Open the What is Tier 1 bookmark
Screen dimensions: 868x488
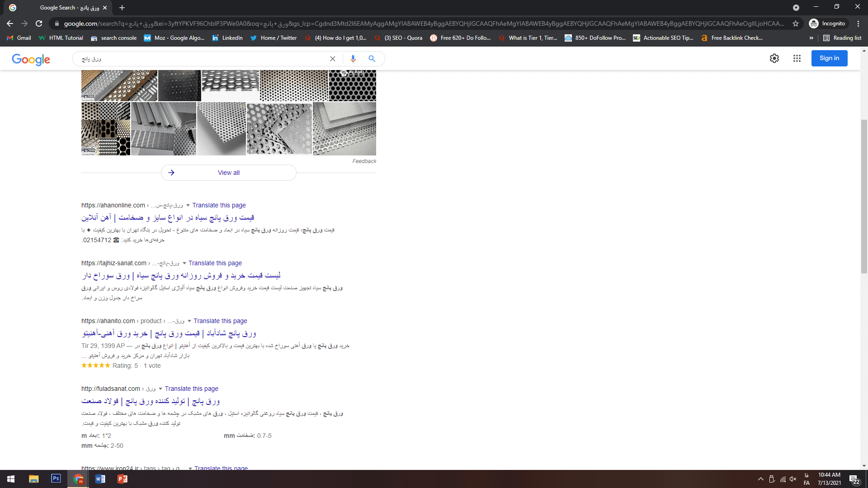point(528,38)
